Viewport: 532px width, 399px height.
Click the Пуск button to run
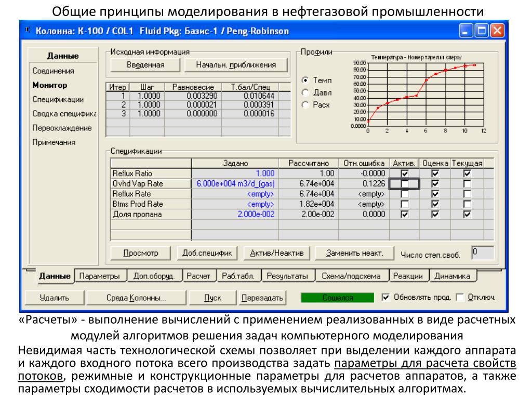click(212, 298)
